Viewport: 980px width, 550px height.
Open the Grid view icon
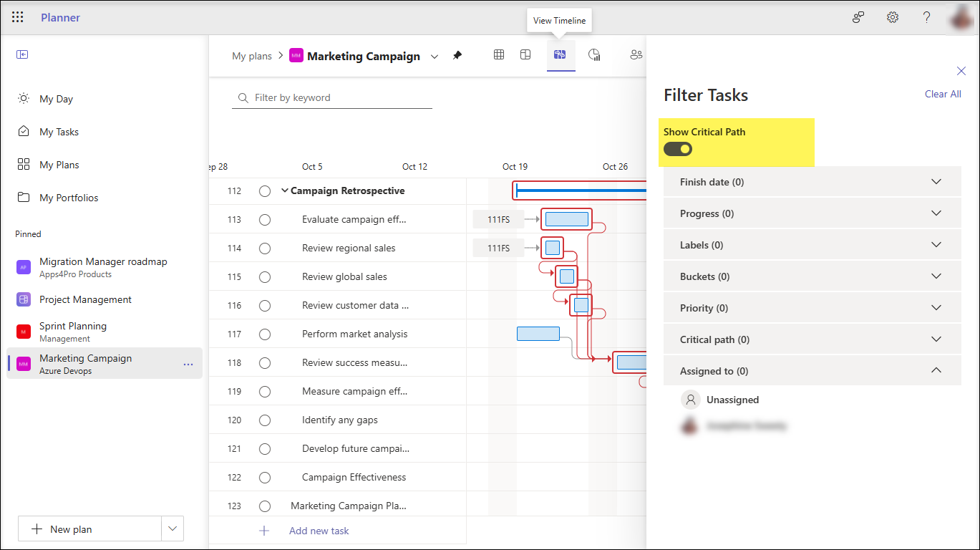[498, 54]
